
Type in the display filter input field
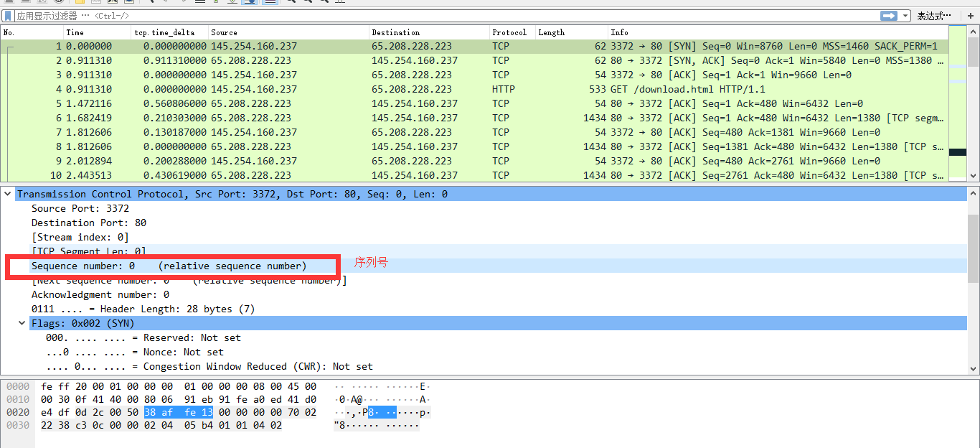[x=287, y=15]
